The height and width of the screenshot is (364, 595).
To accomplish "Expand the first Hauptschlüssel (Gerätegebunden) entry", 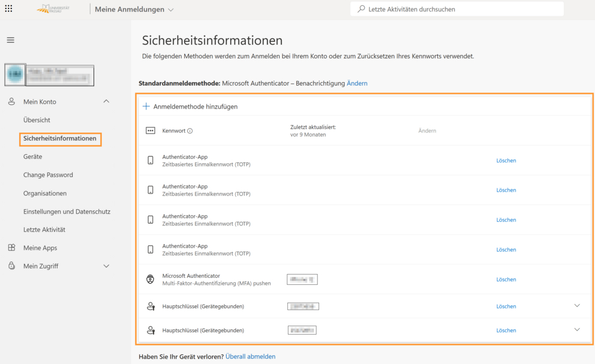I will click(x=576, y=306).
